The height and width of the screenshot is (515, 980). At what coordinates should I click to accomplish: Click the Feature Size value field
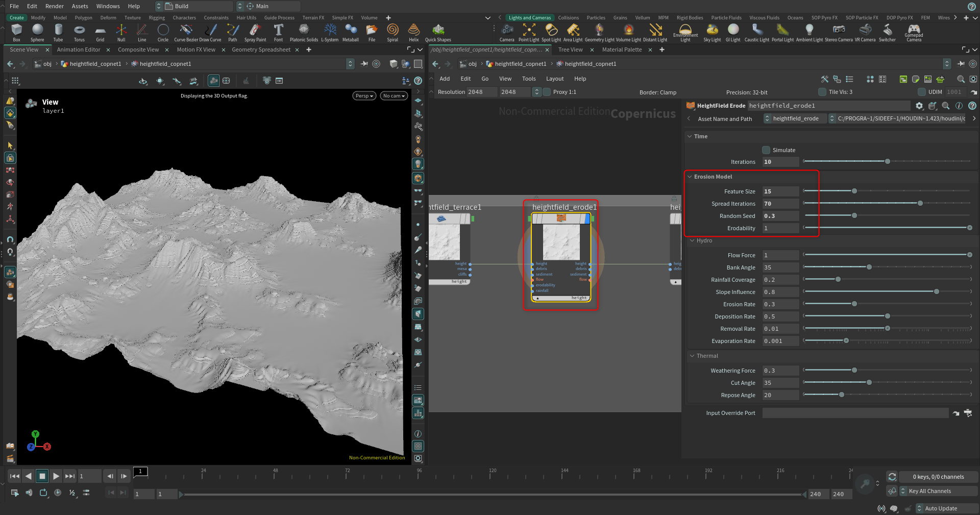[780, 191]
